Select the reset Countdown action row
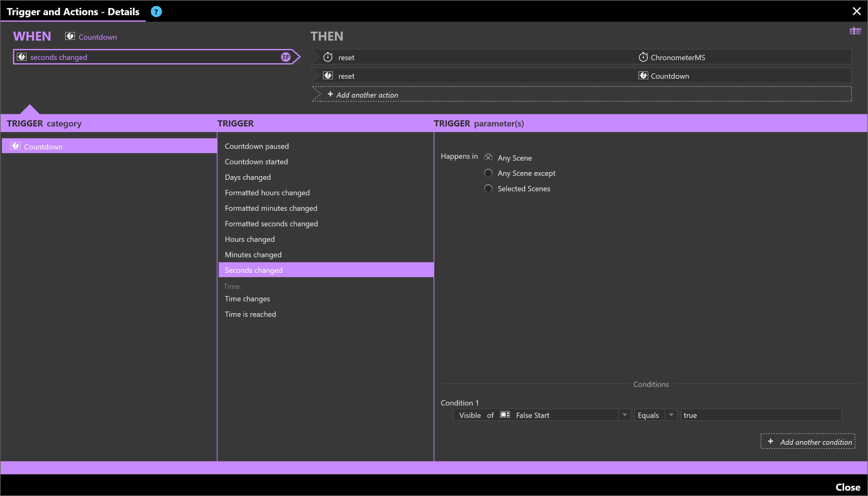 coord(581,75)
